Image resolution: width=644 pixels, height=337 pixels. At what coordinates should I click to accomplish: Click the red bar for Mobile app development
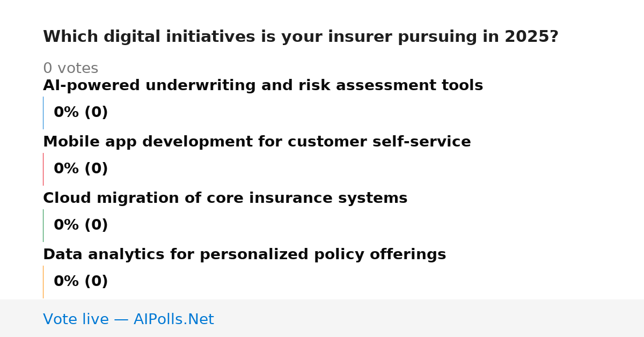43,169
